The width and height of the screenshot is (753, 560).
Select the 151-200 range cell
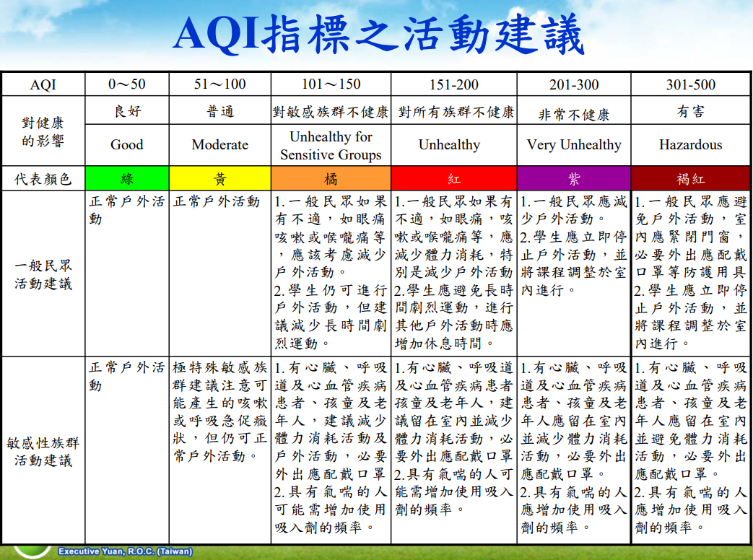coord(454,84)
